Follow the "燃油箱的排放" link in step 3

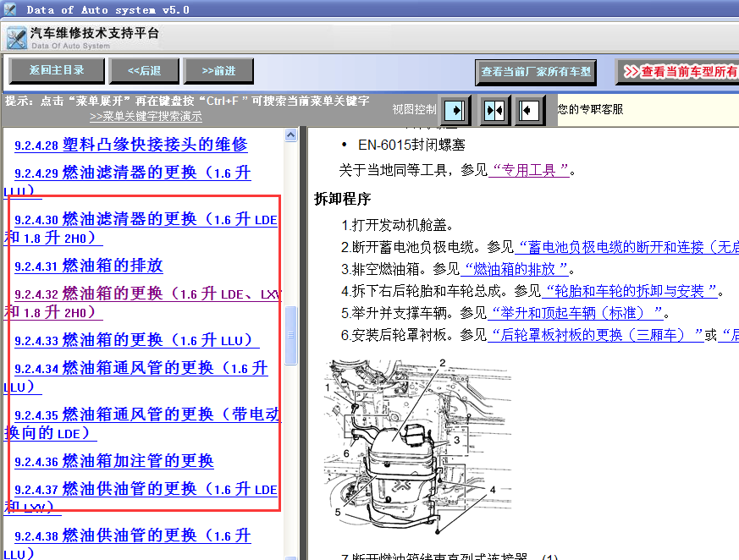click(x=514, y=269)
